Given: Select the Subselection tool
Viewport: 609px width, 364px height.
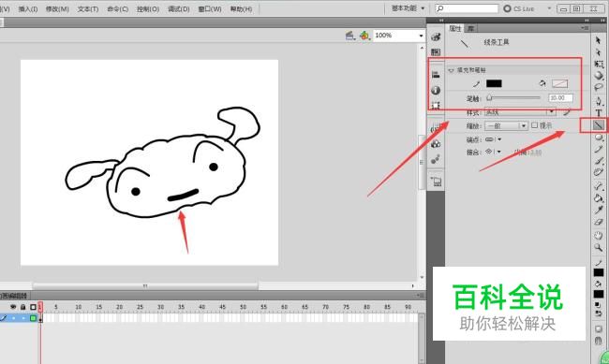Looking at the screenshot, I should coord(598,52).
